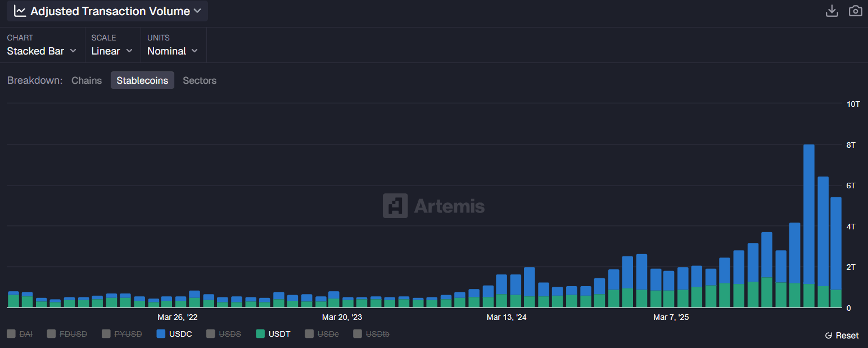Switch breakdown to Sectors
Image resolution: width=868 pixels, height=348 pixels.
pos(200,80)
